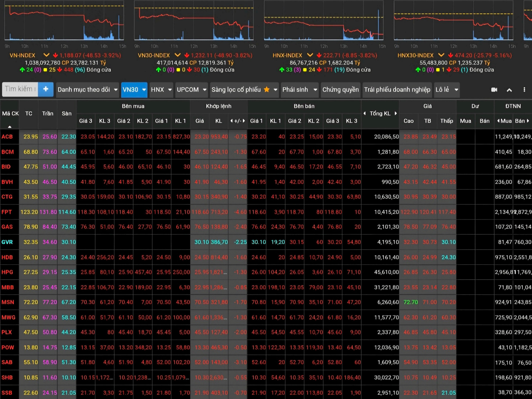This screenshot has width=532, height=399.
Task: Sort by Mã CK ascending arrow
Action: point(10,127)
